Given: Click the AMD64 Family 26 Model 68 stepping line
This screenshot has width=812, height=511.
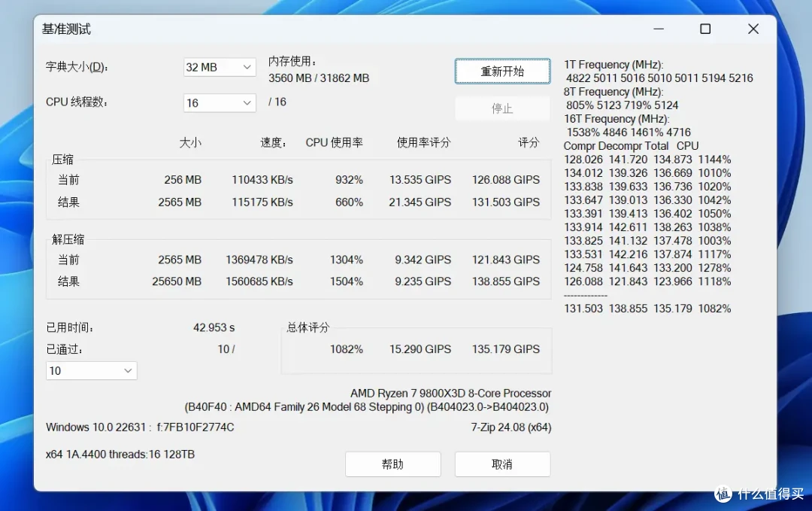Looking at the screenshot, I should [x=367, y=407].
